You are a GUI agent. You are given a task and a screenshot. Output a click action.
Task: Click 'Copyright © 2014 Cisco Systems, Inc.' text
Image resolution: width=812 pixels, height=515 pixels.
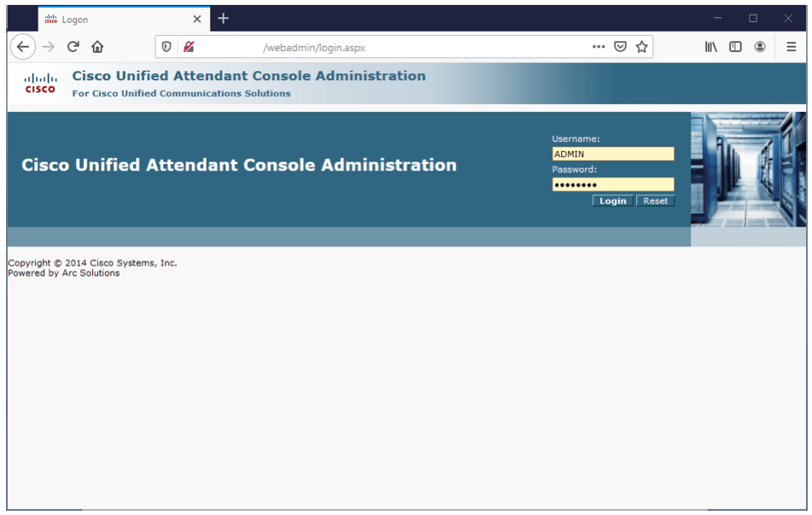92,263
